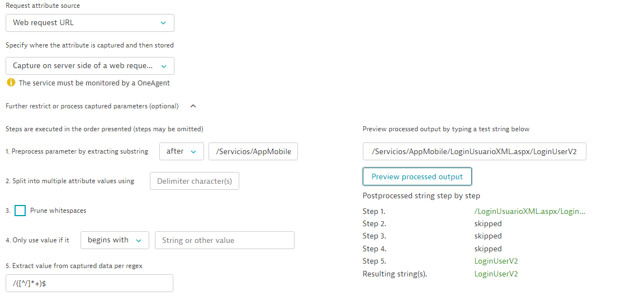644x296 pixels.
Task: Enable the Prune whitespaces checkbox
Action: pos(20,211)
